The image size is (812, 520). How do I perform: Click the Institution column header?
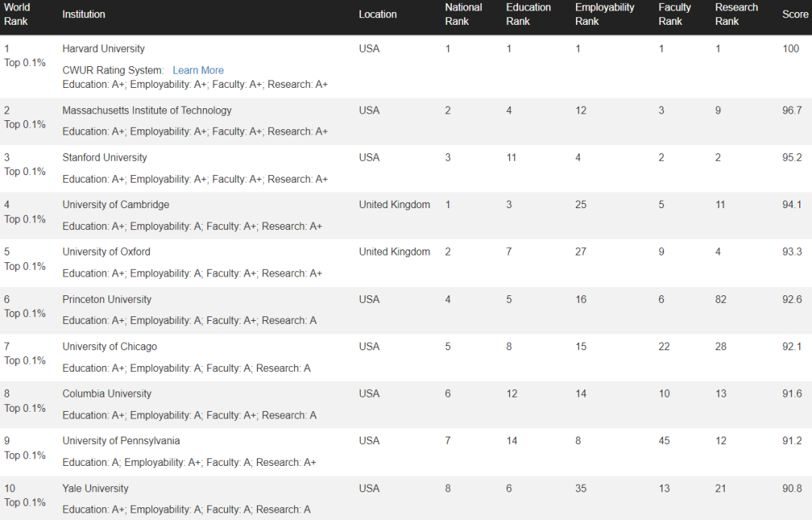coord(84,14)
